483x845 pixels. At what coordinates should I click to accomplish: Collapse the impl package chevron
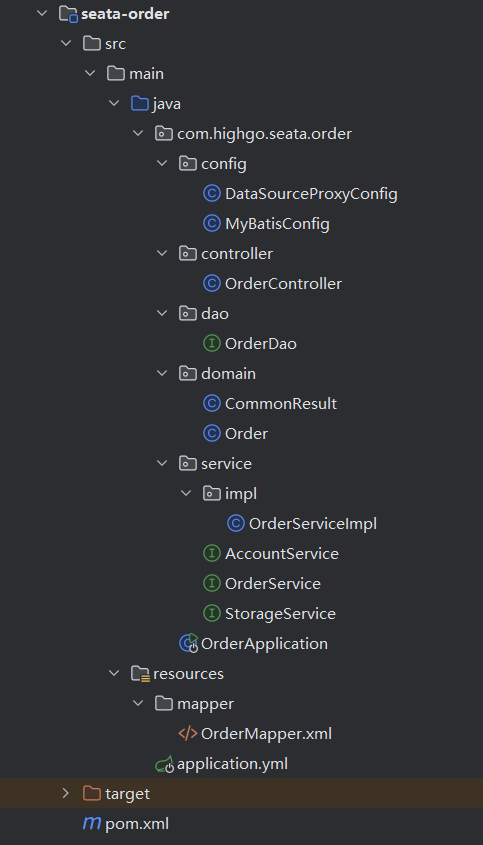click(186, 493)
